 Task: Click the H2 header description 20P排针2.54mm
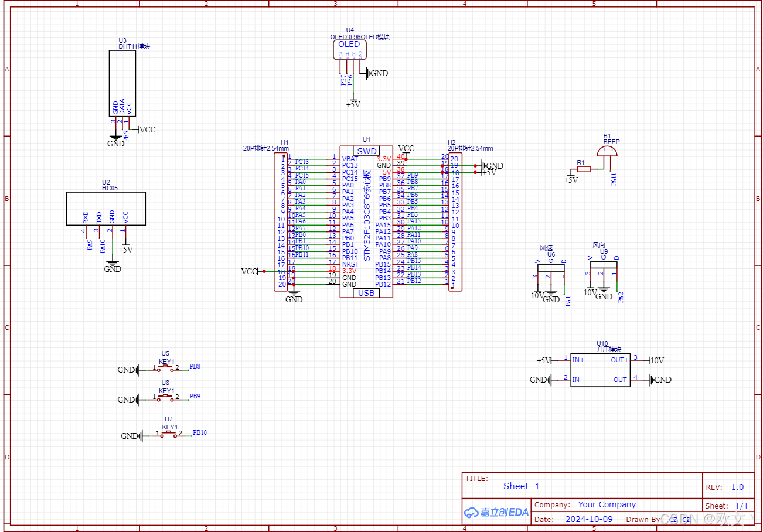tap(471, 148)
